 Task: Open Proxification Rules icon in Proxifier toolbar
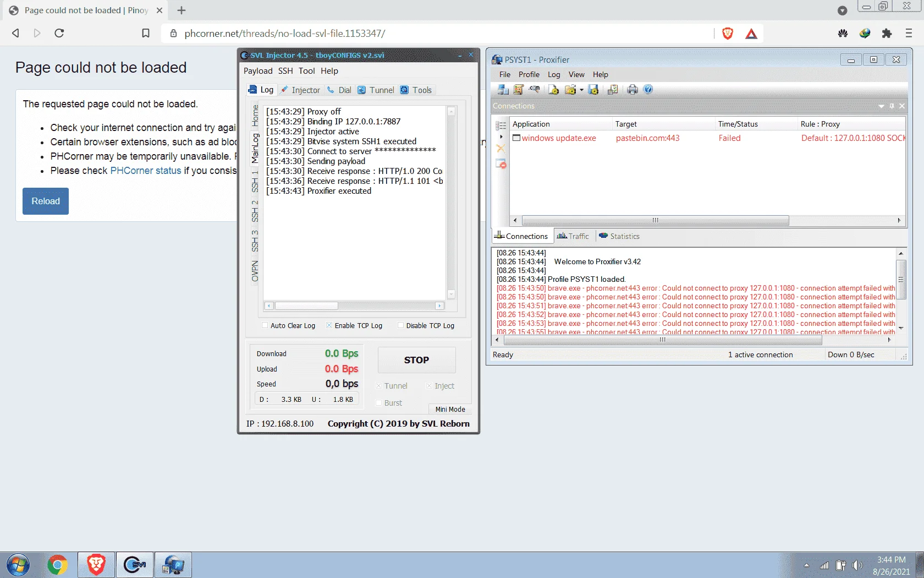(x=518, y=90)
